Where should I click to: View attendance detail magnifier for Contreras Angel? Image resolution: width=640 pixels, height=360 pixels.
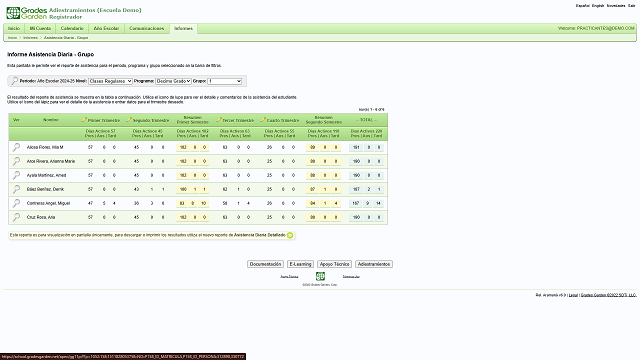point(16,203)
